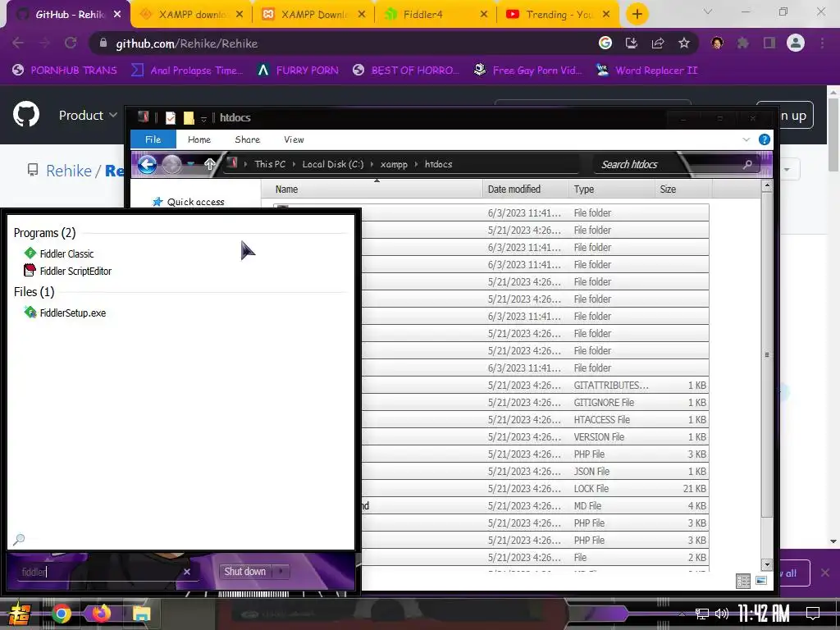
Task: Open the File tab in Explorer
Action: point(153,139)
